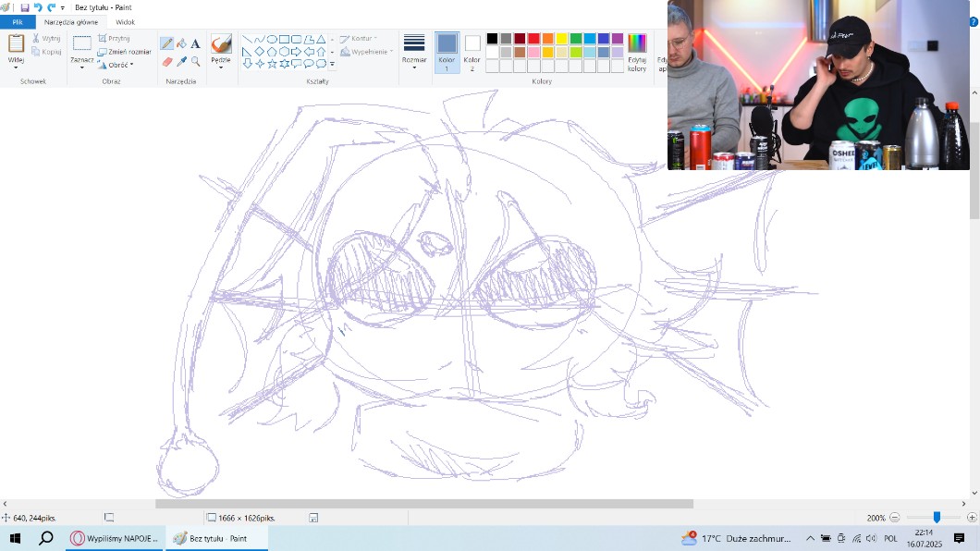Viewport: 980px width, 551px height.
Task: Activate the Kolor 2 selector
Action: [x=472, y=52]
